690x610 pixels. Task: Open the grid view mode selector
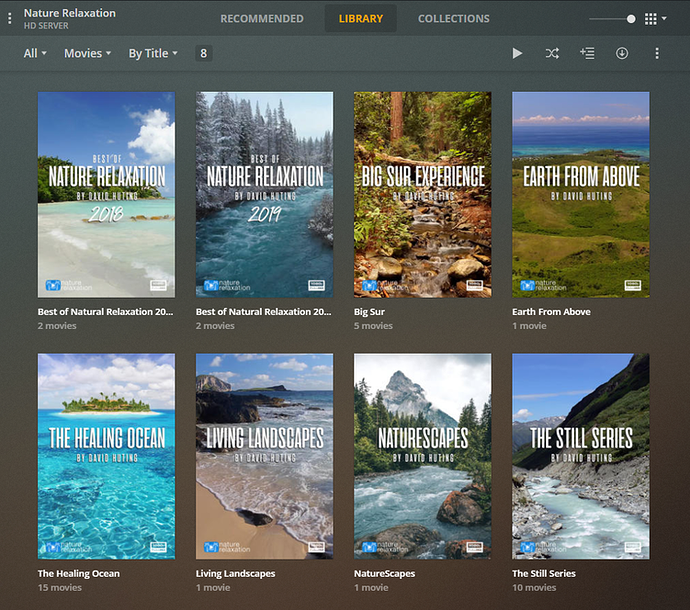click(x=655, y=19)
